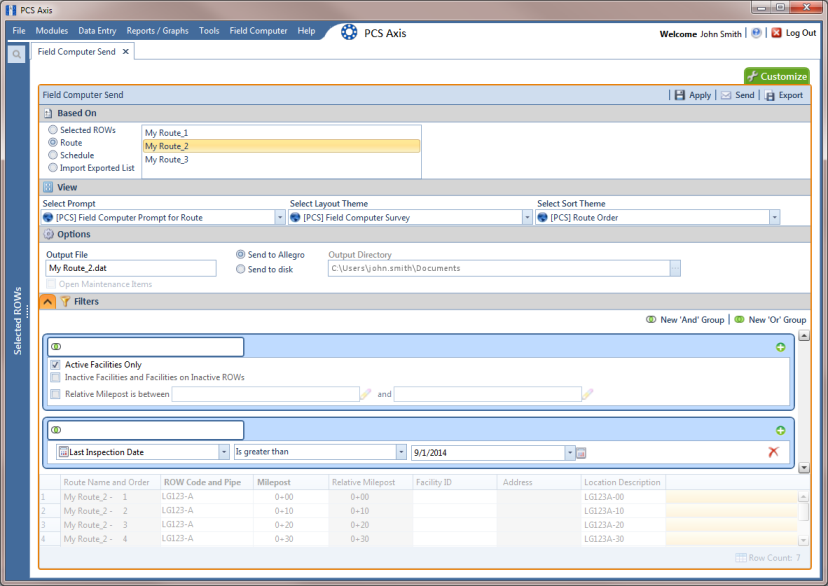This screenshot has height=586, width=828.
Task: Select My Route_3 in route list
Action: (x=281, y=159)
